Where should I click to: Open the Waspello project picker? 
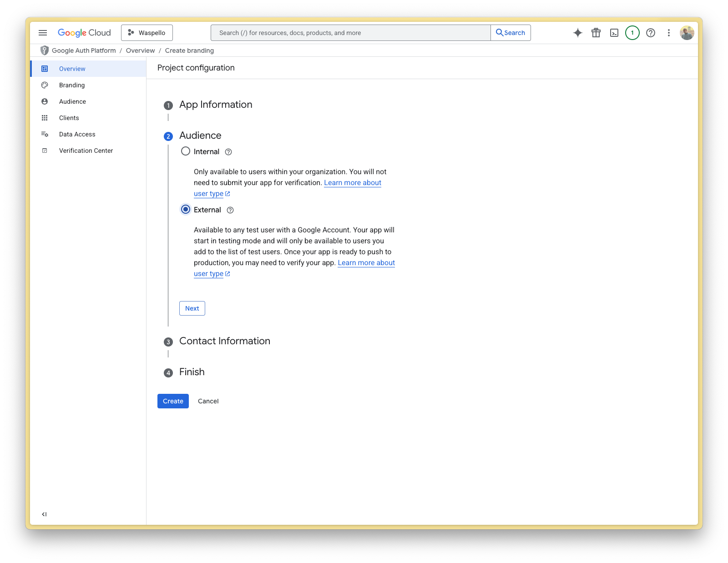pyautogui.click(x=147, y=32)
